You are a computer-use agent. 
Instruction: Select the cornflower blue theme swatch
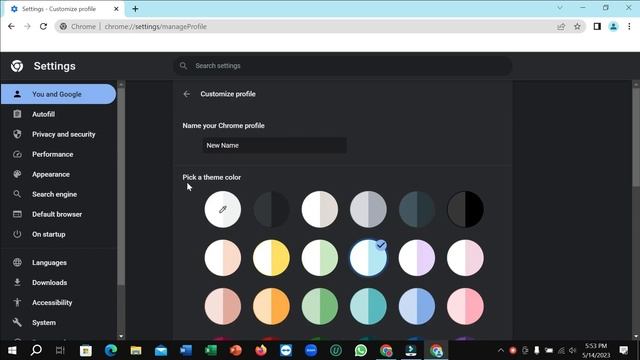click(417, 307)
